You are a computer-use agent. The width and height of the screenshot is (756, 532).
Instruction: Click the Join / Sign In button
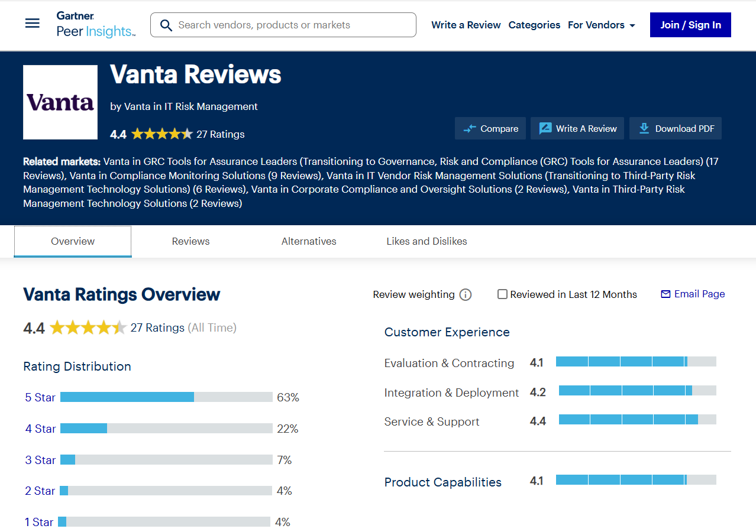click(690, 25)
